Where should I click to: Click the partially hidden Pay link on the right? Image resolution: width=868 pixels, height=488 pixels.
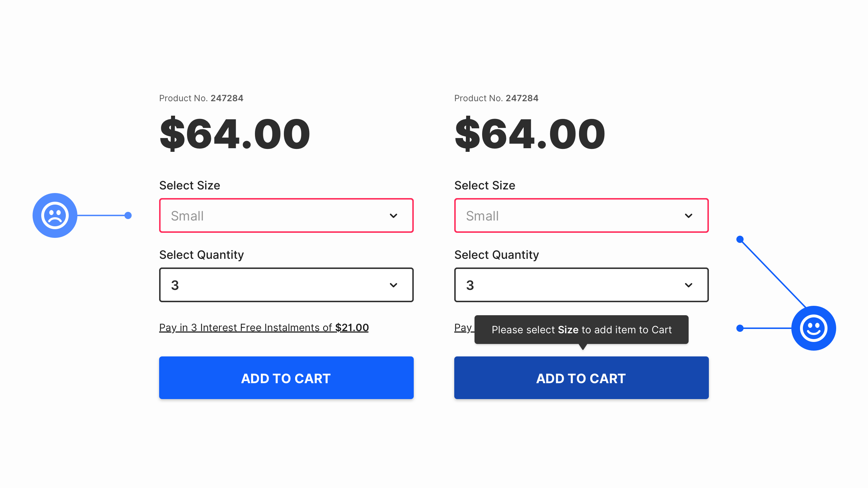click(x=463, y=328)
